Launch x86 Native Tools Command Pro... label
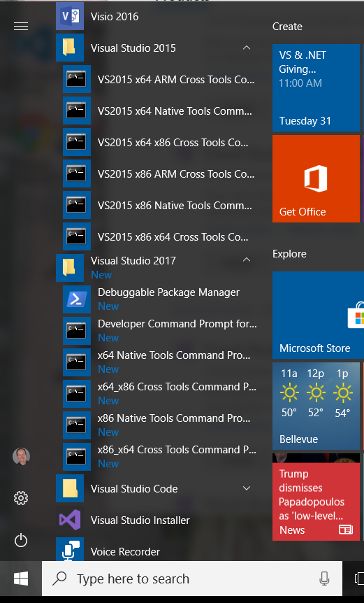364x603 pixels. (x=174, y=418)
